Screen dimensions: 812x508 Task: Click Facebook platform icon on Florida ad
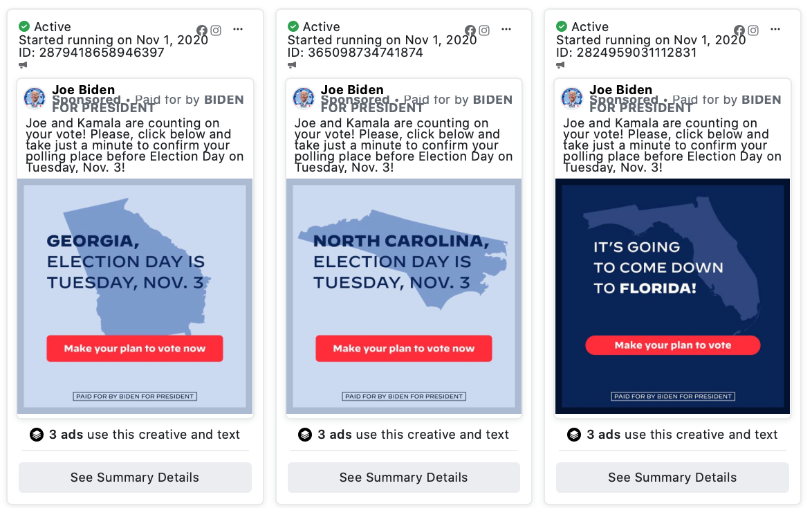point(739,30)
